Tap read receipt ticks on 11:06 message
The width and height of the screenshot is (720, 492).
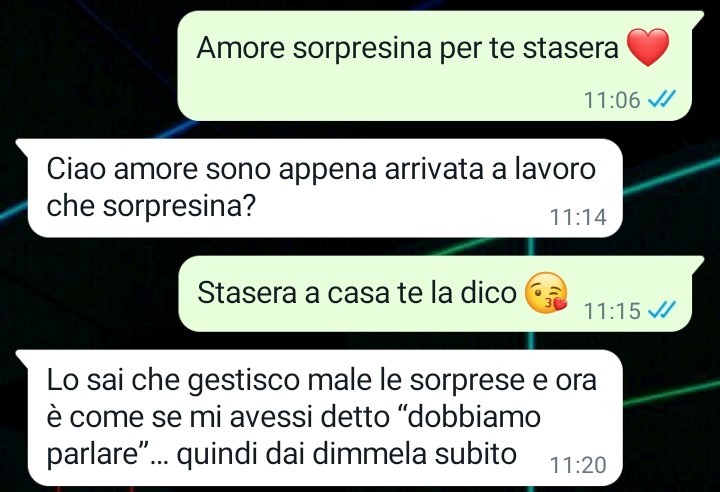(661, 98)
